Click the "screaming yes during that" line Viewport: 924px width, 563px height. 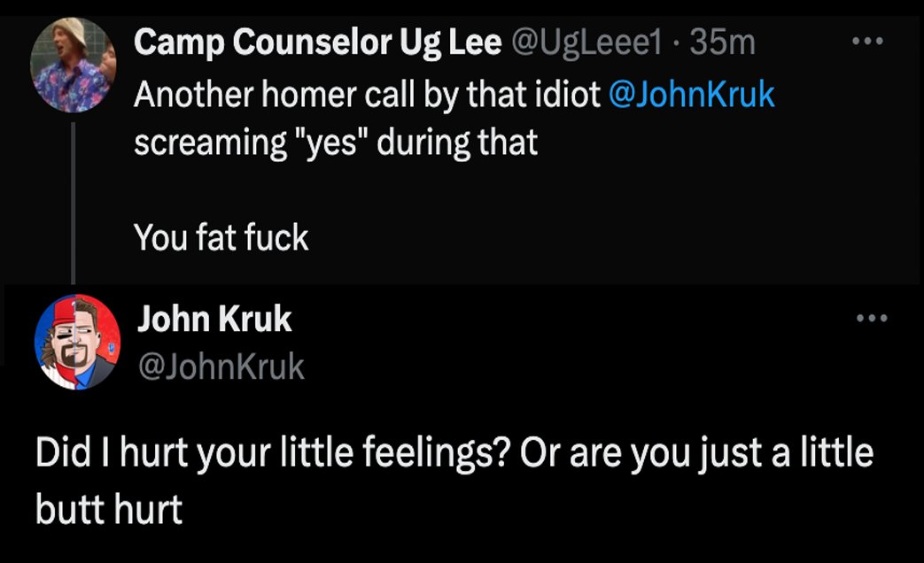[336, 142]
